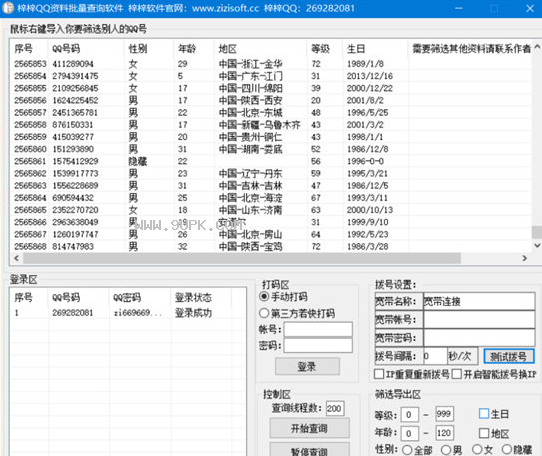Image resolution: width=542 pixels, height=456 pixels.
Task: Click the 宽带帐号 input field
Action: pos(479,319)
